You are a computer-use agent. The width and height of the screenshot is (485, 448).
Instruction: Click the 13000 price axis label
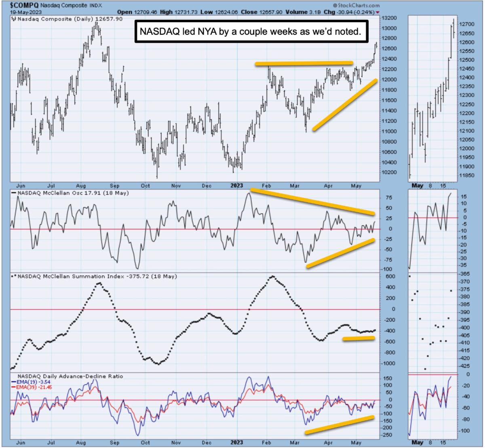390,28
